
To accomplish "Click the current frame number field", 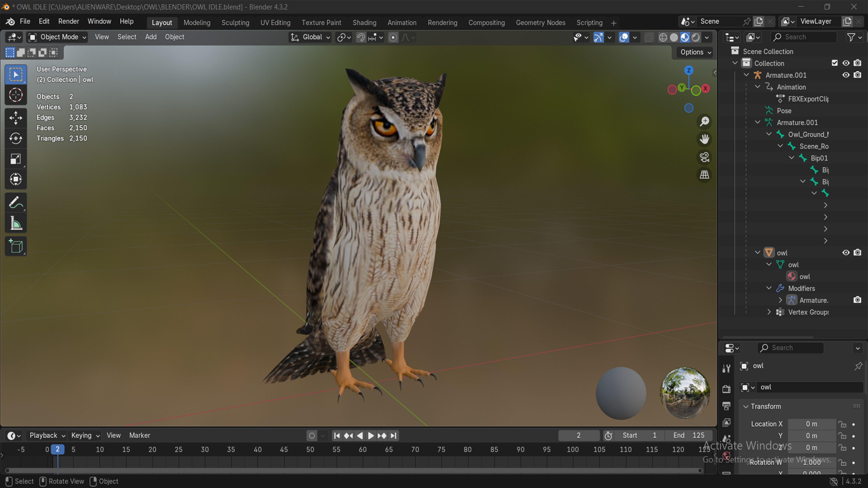I will click(579, 435).
